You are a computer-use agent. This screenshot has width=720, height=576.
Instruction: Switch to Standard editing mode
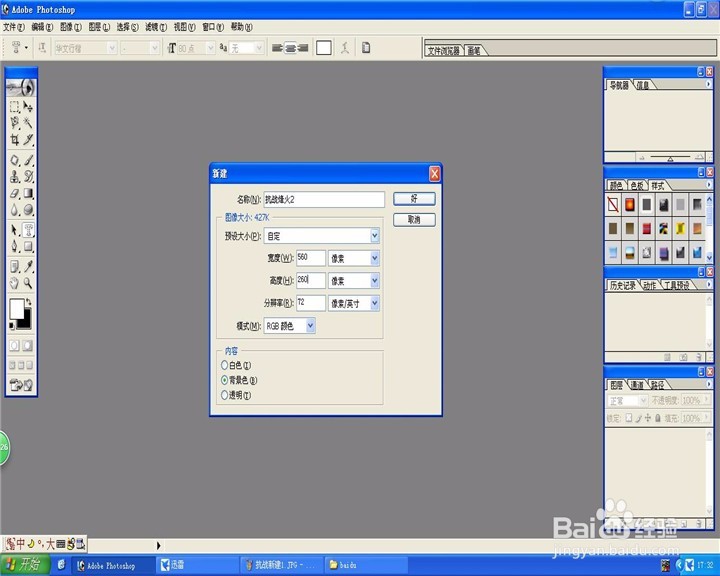[x=14, y=345]
